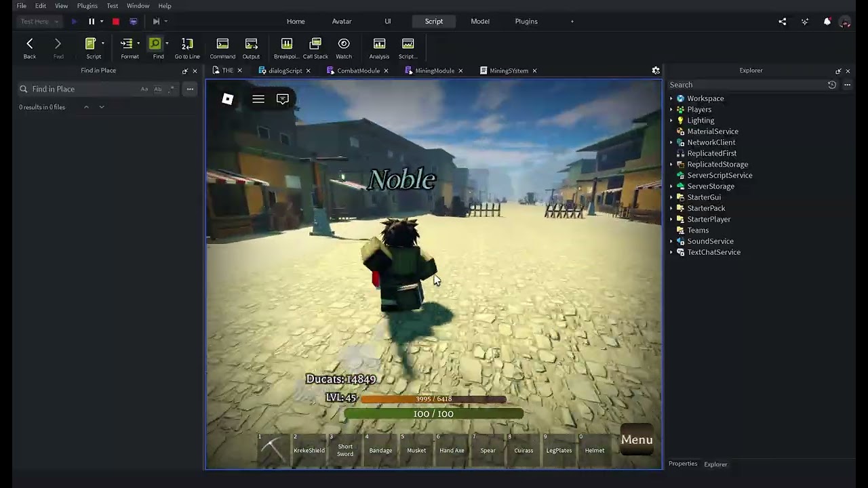Expand the SoundService node

coord(671,241)
